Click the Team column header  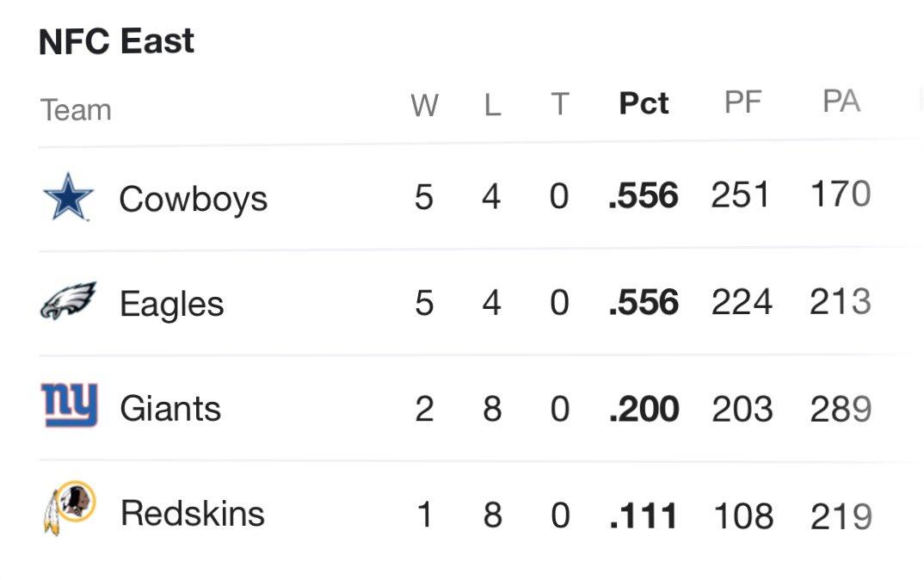pos(76,110)
